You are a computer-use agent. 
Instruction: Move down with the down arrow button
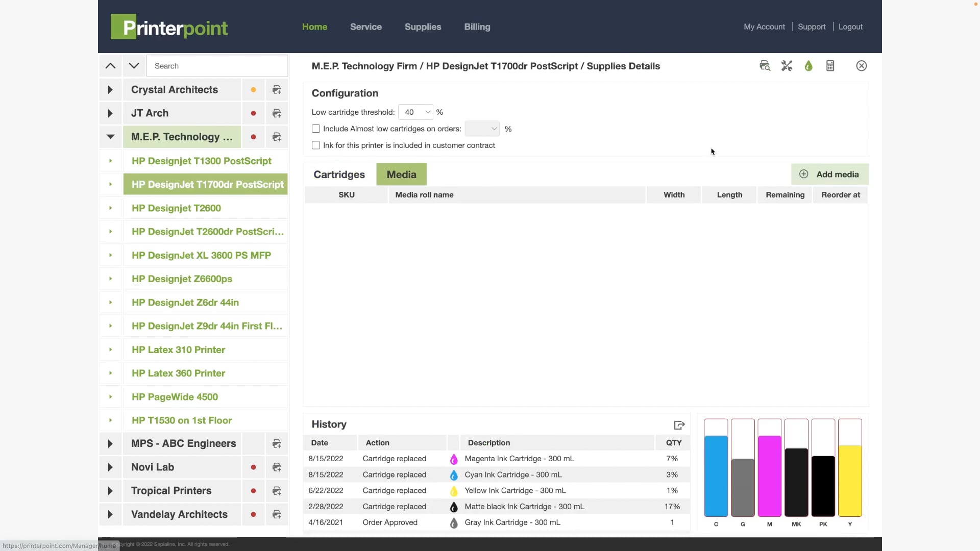coord(134,66)
